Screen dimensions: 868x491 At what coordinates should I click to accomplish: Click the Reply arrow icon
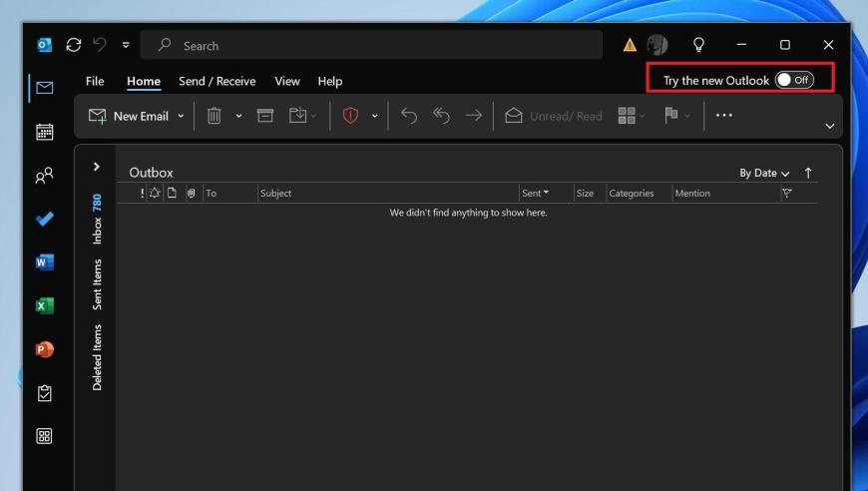[409, 115]
